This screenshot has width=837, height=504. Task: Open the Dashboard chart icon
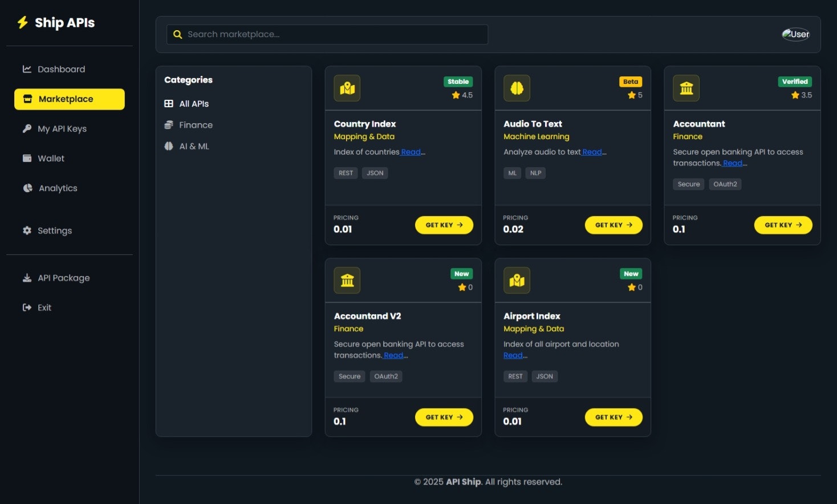pyautogui.click(x=27, y=69)
